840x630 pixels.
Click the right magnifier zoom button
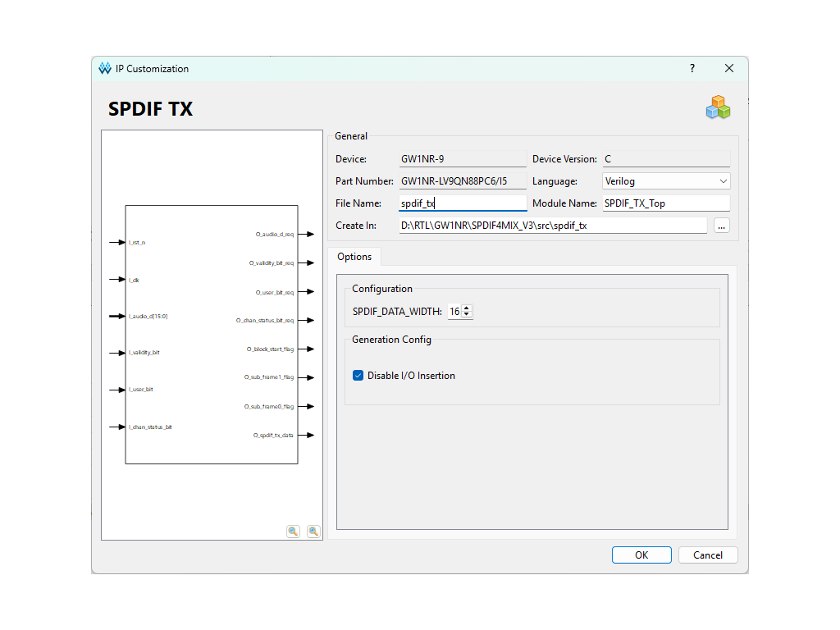pos(313,532)
